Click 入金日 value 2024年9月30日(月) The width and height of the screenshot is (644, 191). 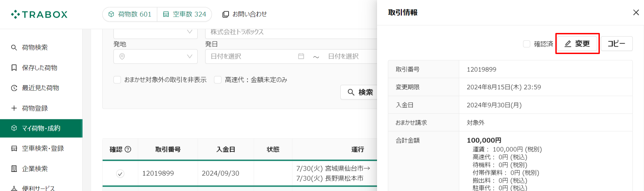(x=494, y=105)
